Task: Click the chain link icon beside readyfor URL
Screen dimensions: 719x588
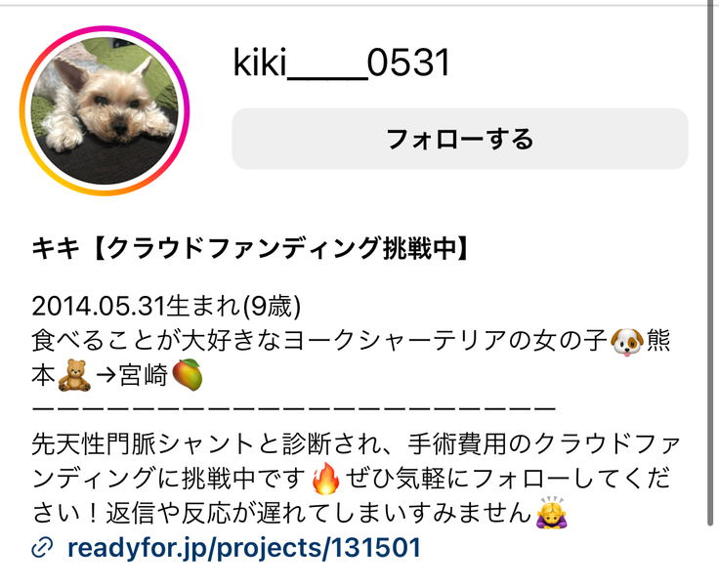Action: pos(42,548)
